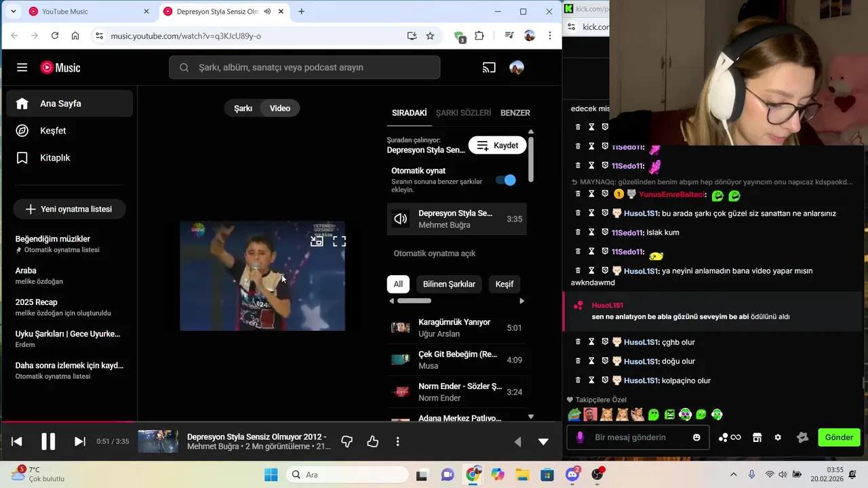Switch player to Video mode
868x488 pixels.
(280, 108)
